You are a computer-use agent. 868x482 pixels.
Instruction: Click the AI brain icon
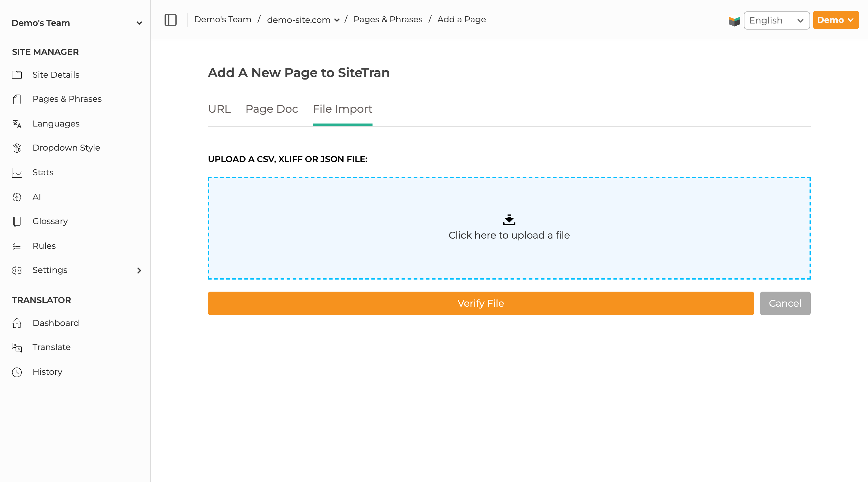17,197
